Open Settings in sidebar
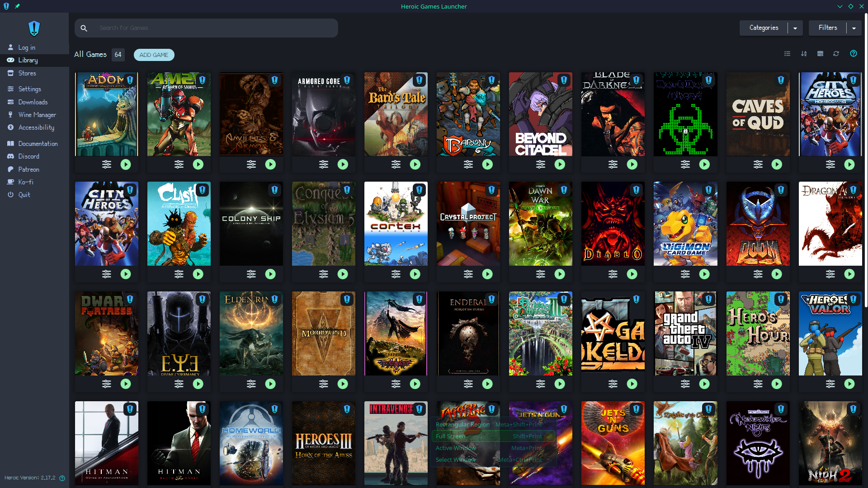 34,89
